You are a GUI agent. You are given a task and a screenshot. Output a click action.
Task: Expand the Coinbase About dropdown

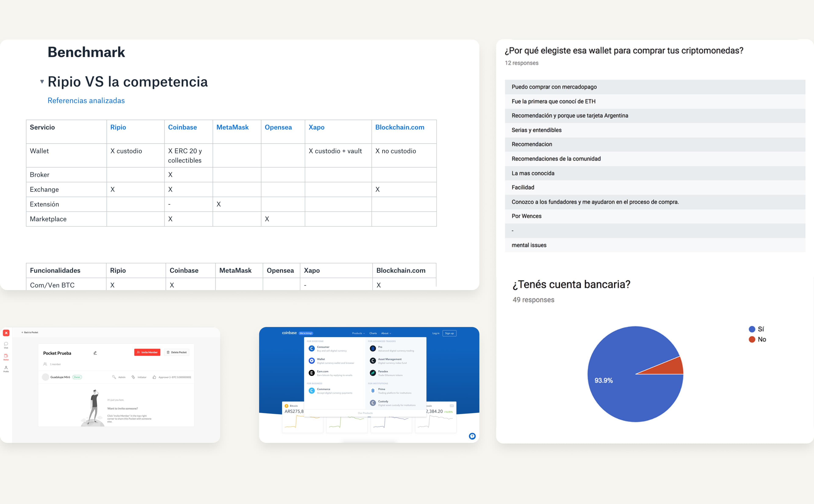tap(386, 333)
